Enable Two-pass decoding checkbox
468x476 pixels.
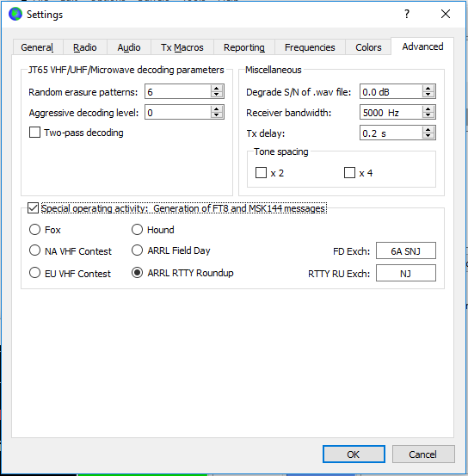[34, 133]
